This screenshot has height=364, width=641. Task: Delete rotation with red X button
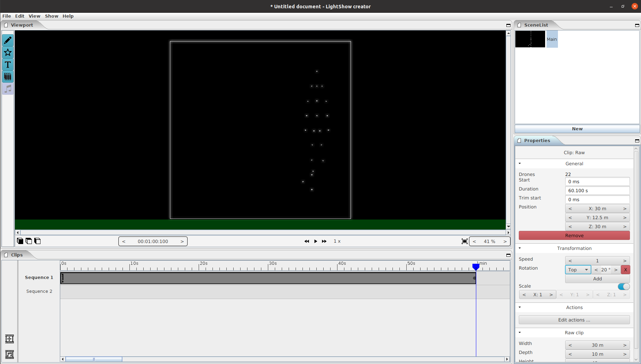pos(625,270)
